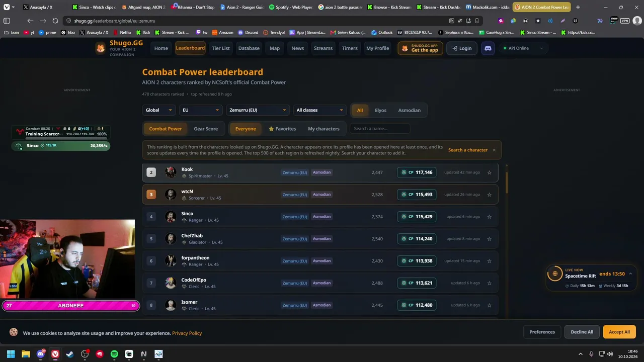Screen dimensions: 644x362
Task: Star the CodeOfEpo row
Action: tap(489, 283)
